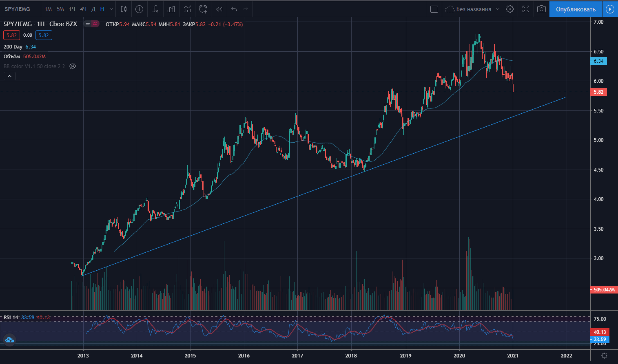Add a compare symbol with plus icon
Viewport: 618px width, 364px height.
point(139,9)
